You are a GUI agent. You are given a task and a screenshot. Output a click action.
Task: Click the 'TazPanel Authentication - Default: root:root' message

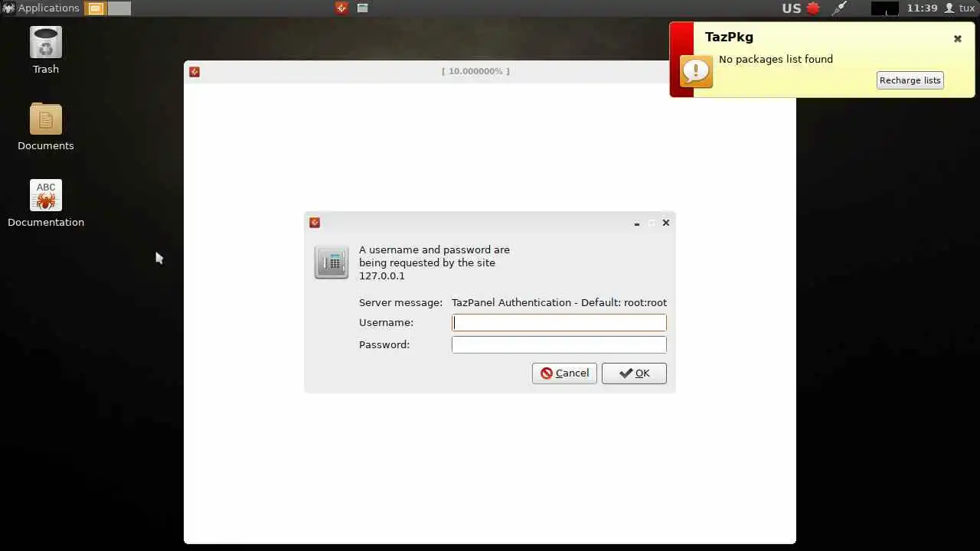(x=559, y=302)
